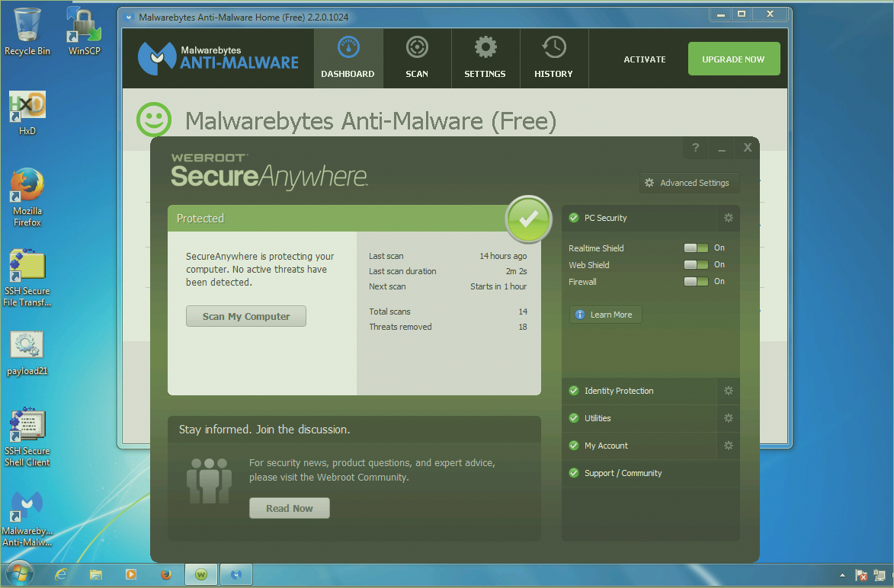894x588 pixels.
Task: Switch to the Dashboard tab
Action: pos(348,57)
